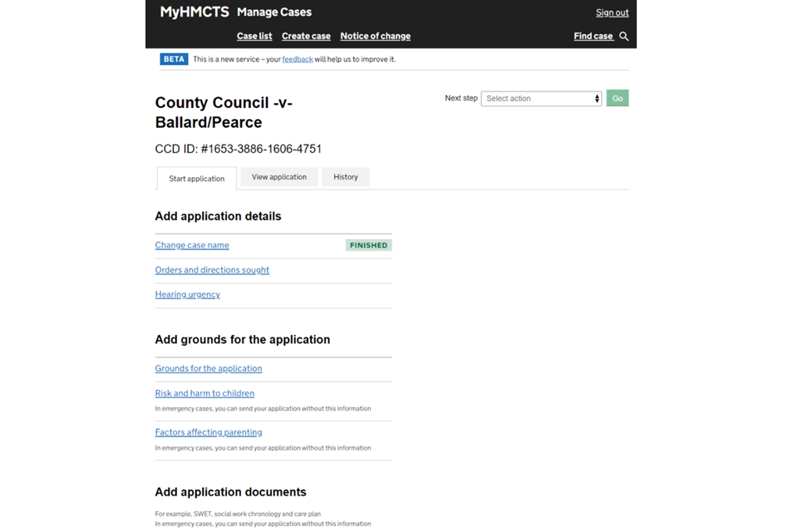
Task: Open the Case list menu item
Action: point(254,37)
